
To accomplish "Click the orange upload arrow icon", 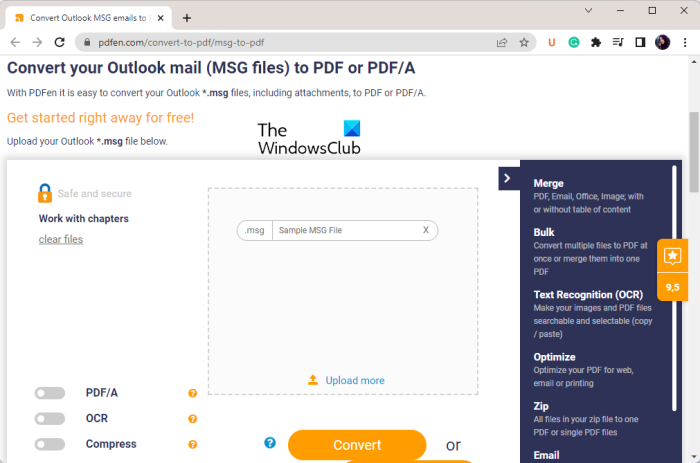I will tap(313, 380).
